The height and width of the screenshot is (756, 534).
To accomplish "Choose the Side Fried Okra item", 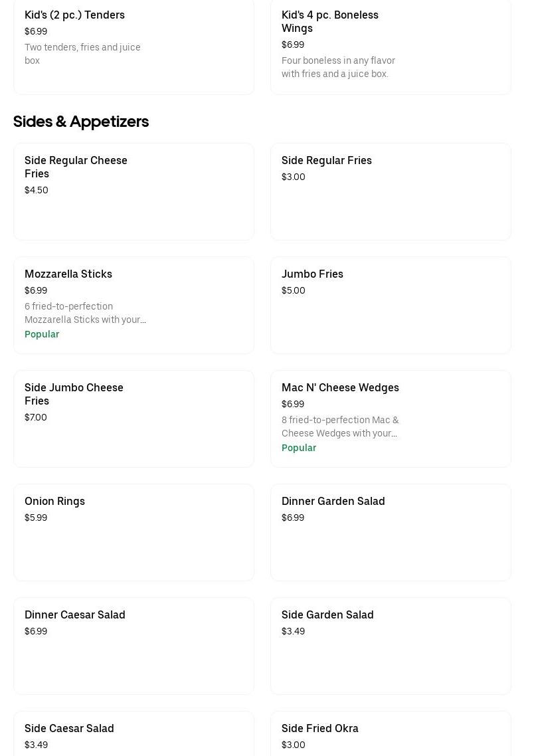I will (x=391, y=734).
